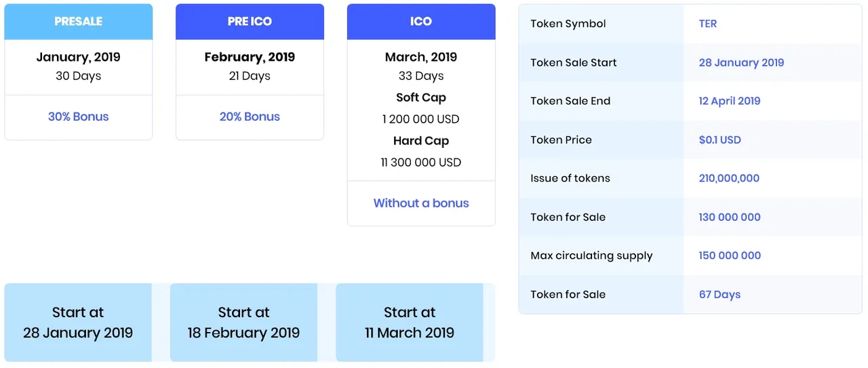Select the 12 April 2019 sale end value

[x=730, y=101]
